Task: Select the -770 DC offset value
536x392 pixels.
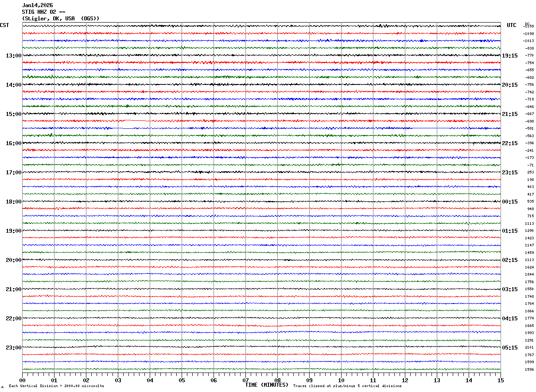Action: point(529,55)
